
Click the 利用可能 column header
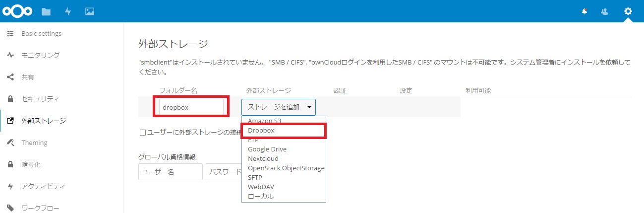(478, 90)
